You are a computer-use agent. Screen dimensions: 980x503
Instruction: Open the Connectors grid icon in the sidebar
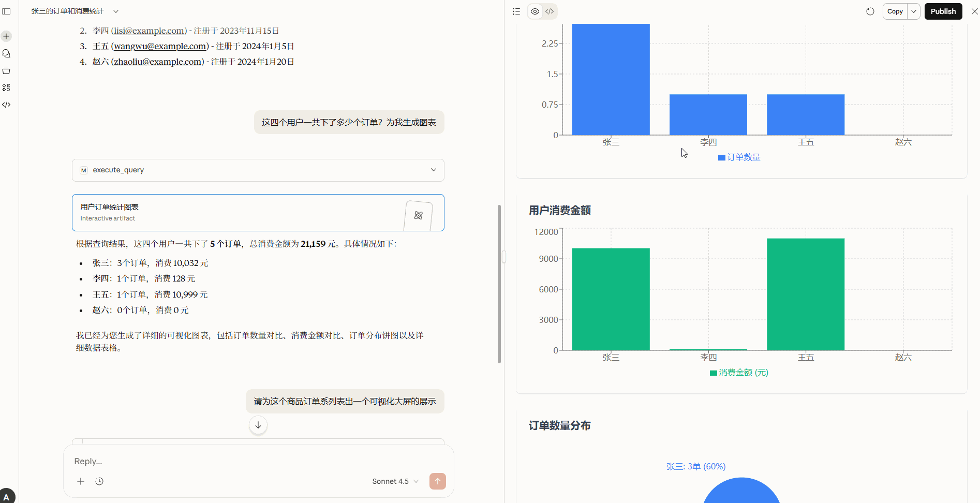click(6, 87)
